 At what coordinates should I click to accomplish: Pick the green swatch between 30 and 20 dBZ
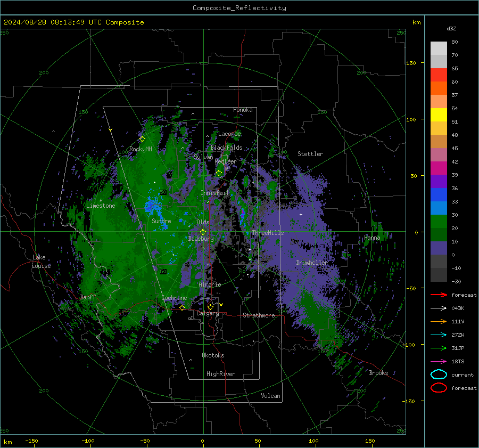[x=439, y=221]
